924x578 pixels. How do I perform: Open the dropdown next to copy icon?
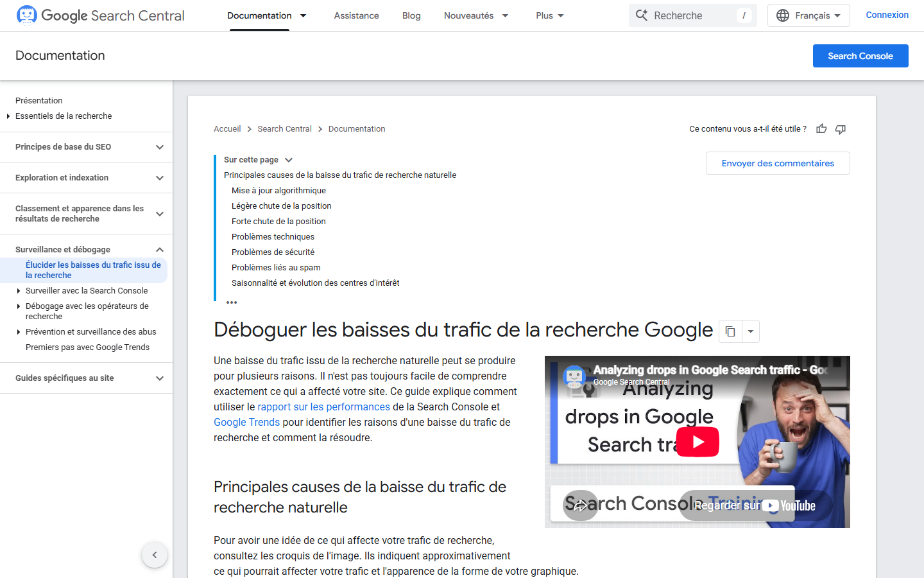[x=751, y=331]
